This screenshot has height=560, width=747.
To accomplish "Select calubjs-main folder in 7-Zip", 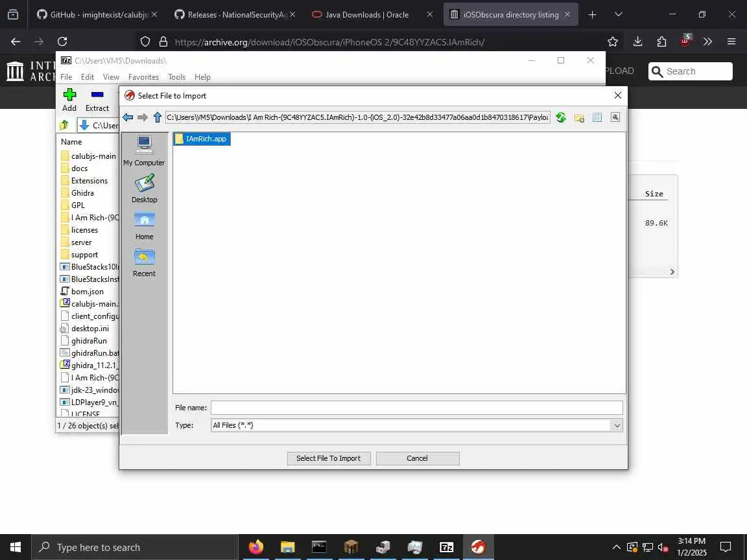I will 89,156.
